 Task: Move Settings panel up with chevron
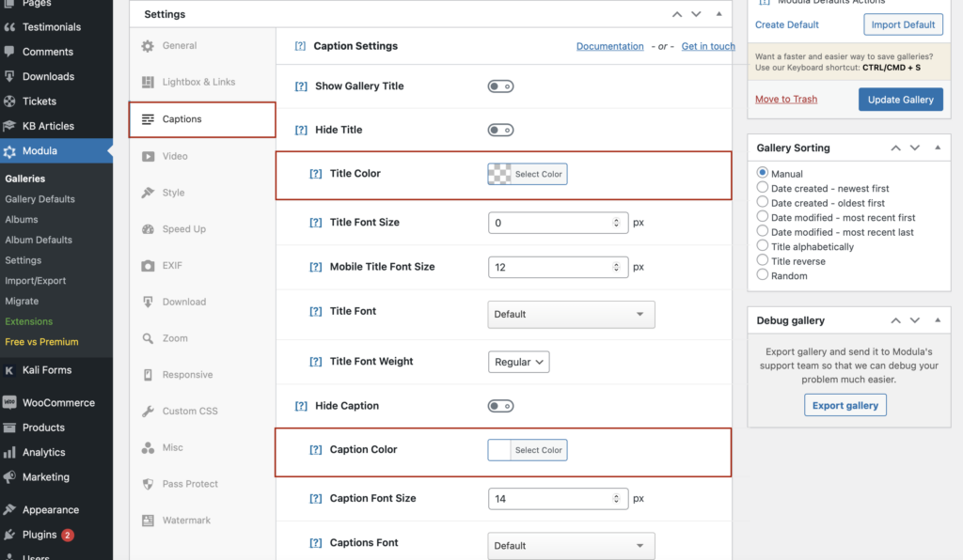(677, 14)
